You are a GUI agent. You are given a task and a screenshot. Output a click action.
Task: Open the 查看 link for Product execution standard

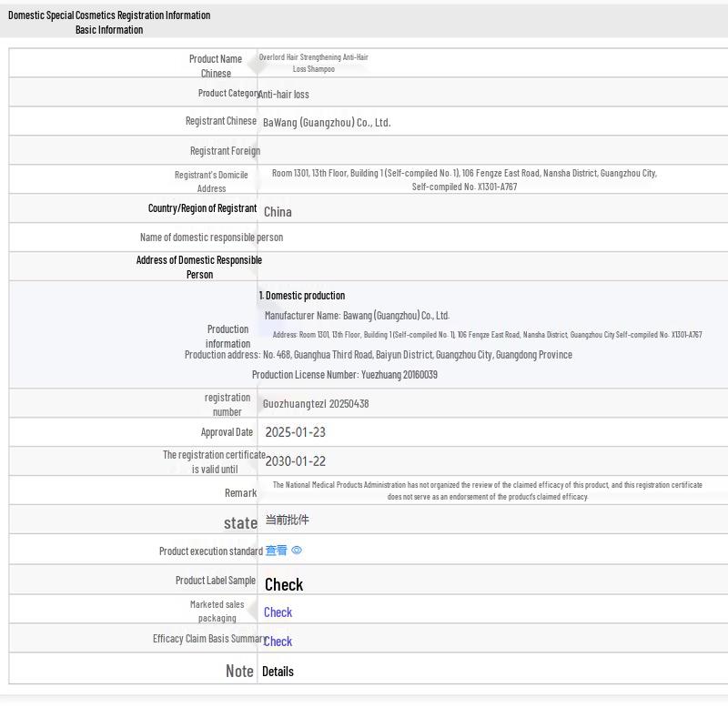pos(276,551)
